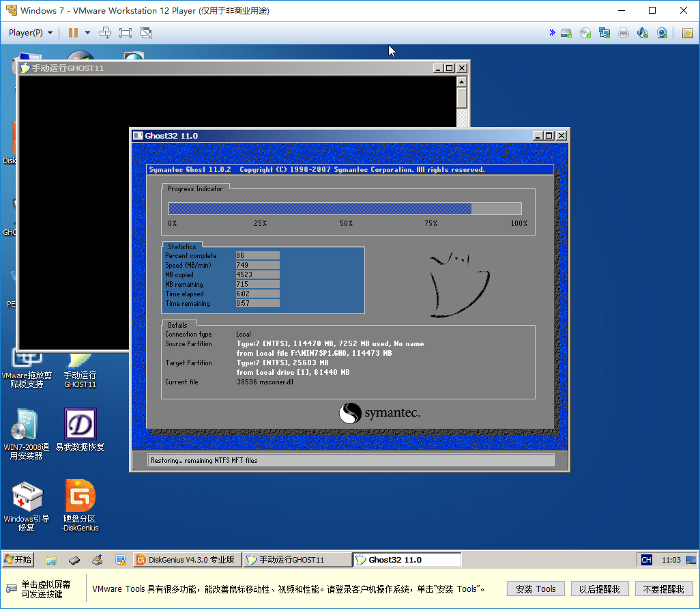This screenshot has width=700, height=609.
Task: Click the scanner/brush quick launch icon
Action: pos(98,560)
